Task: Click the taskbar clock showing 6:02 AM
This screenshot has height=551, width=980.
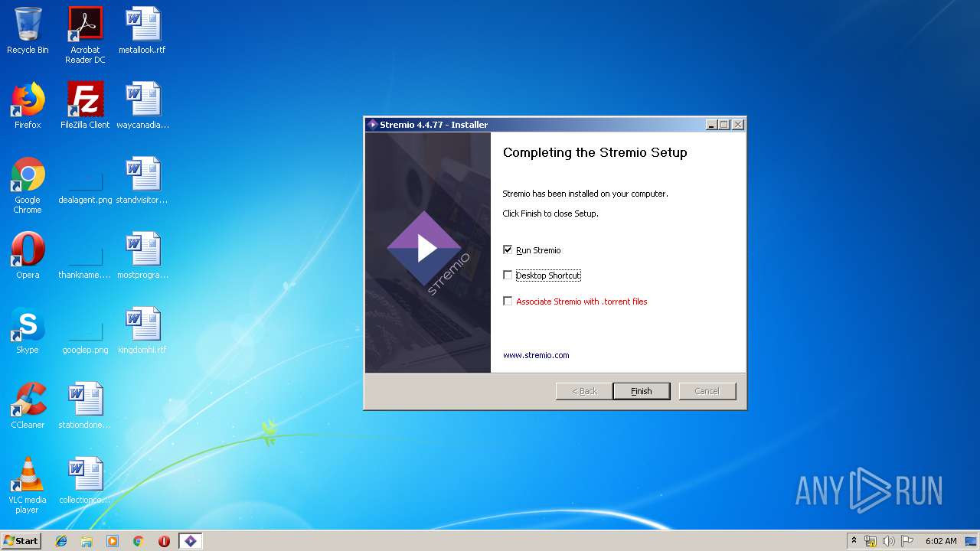Action: [940, 541]
